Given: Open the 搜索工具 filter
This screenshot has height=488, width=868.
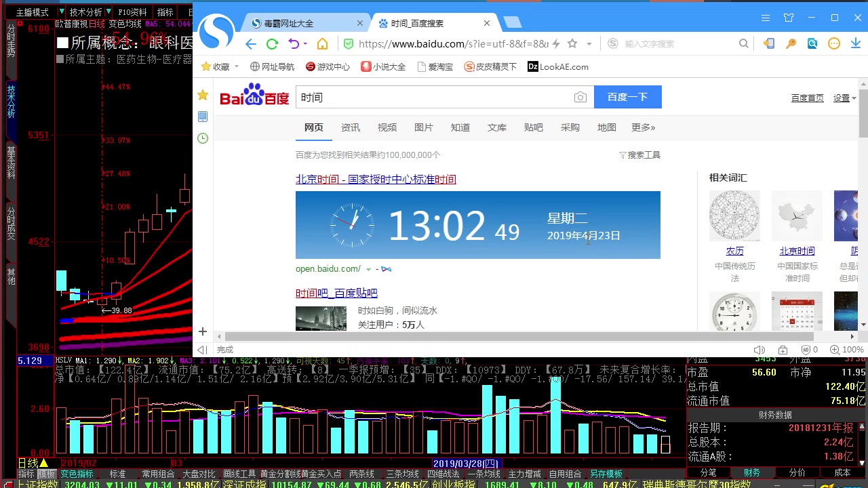Looking at the screenshot, I should (639, 155).
